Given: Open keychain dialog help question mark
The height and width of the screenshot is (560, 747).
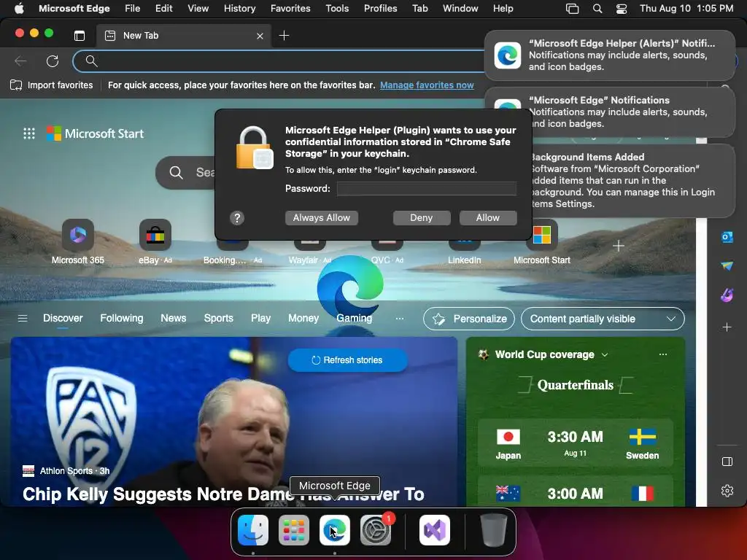Looking at the screenshot, I should click(x=237, y=218).
